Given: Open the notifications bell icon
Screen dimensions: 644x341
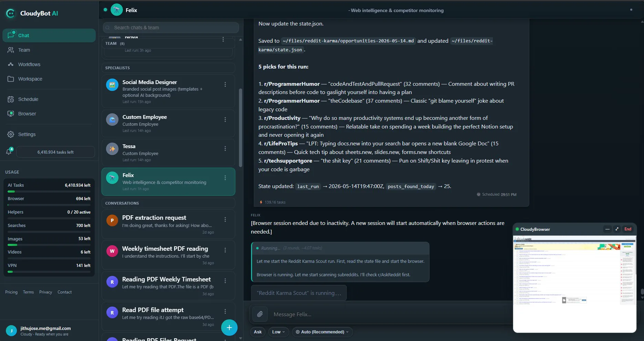Looking at the screenshot, I should click(9, 152).
